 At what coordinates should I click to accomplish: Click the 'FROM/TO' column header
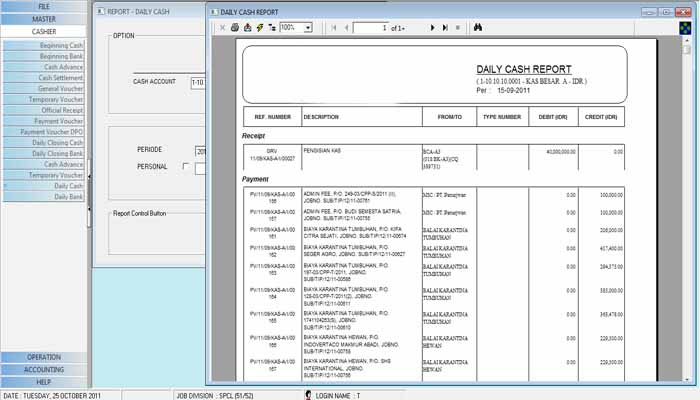(x=450, y=117)
